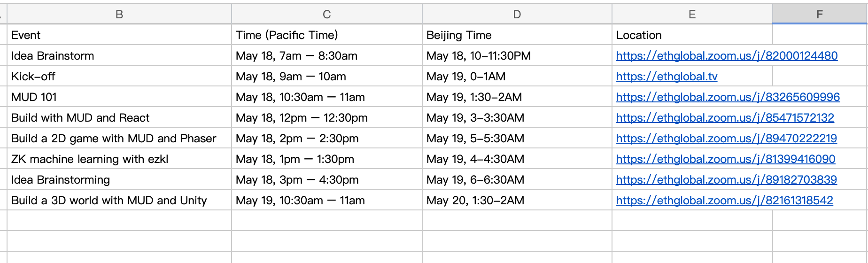The height and width of the screenshot is (263, 868).
Task: Select column D header
Action: [x=517, y=15]
